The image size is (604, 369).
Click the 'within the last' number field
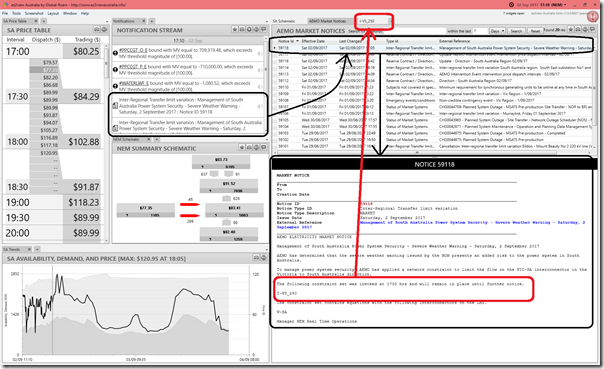coord(480,31)
